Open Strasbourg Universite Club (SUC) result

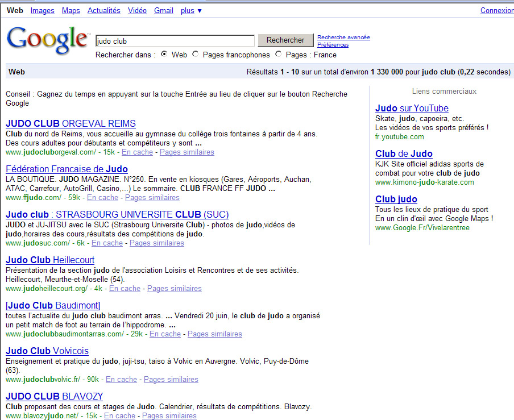[117, 215]
